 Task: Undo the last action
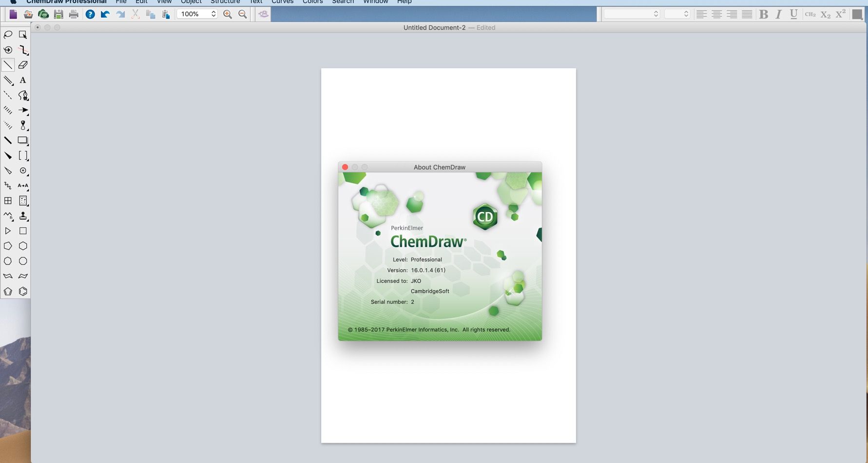[x=105, y=14]
